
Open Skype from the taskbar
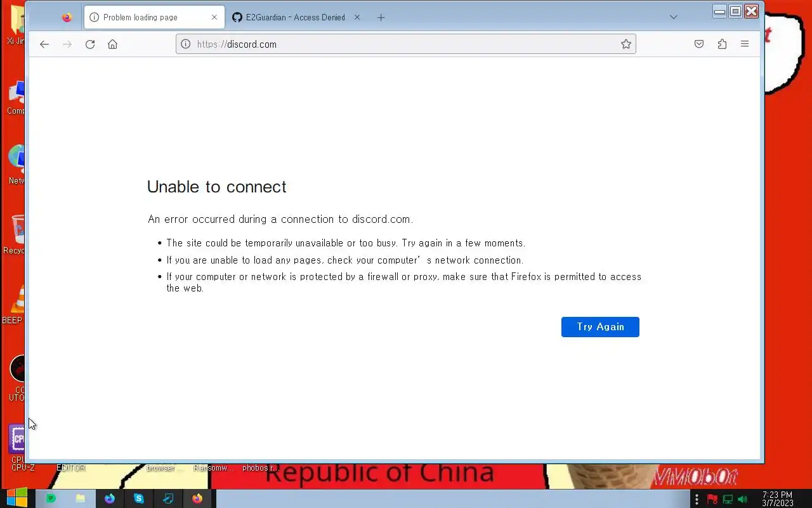coord(138,498)
